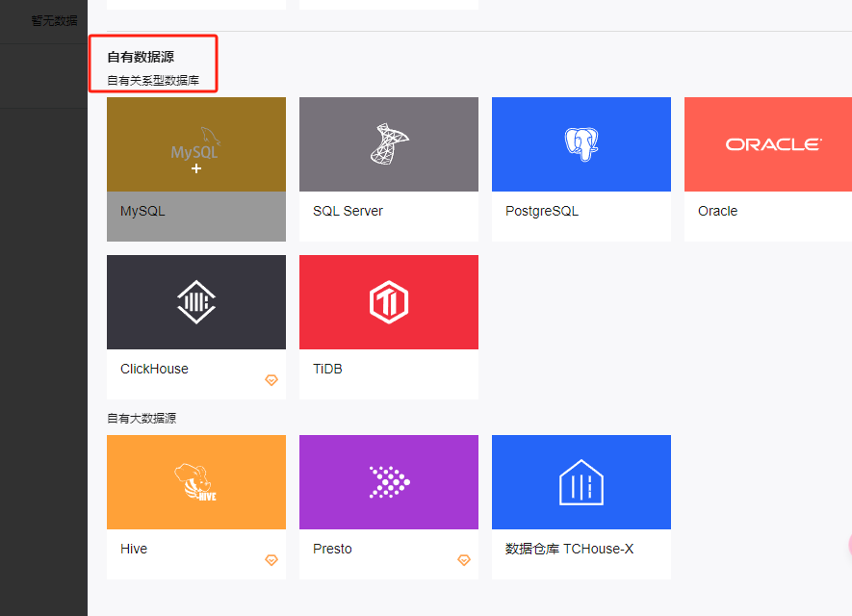Choose the TiDB logo tile

tap(389, 302)
